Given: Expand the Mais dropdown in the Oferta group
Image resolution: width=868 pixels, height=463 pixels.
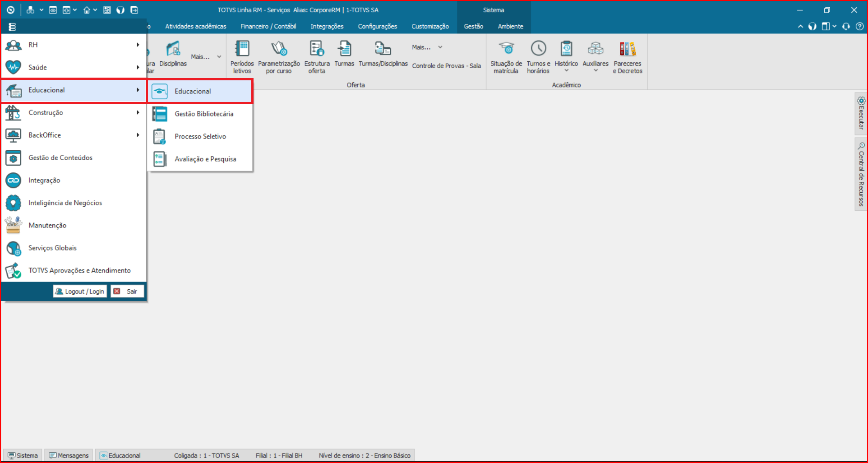Looking at the screenshot, I should pyautogui.click(x=427, y=47).
